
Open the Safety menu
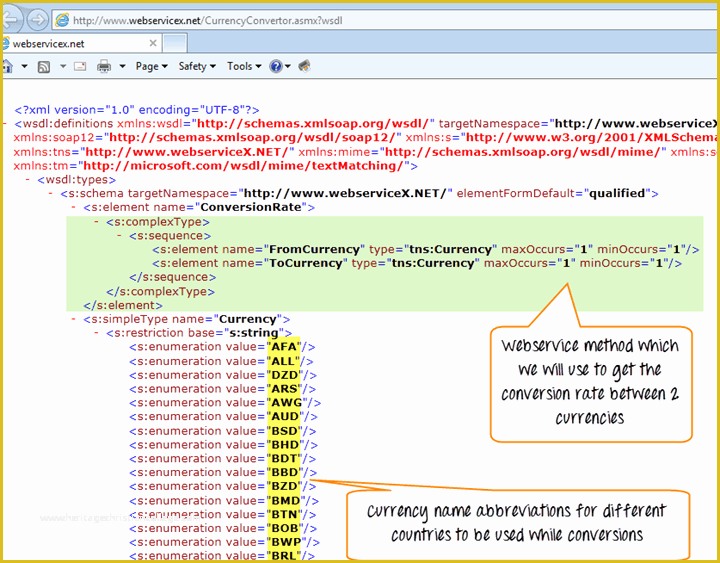(x=197, y=67)
